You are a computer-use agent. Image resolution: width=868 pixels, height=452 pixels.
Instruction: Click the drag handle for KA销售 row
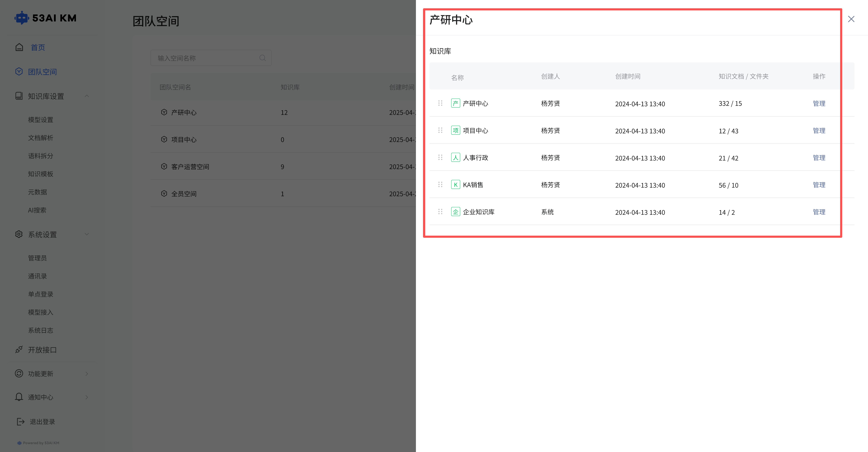440,185
